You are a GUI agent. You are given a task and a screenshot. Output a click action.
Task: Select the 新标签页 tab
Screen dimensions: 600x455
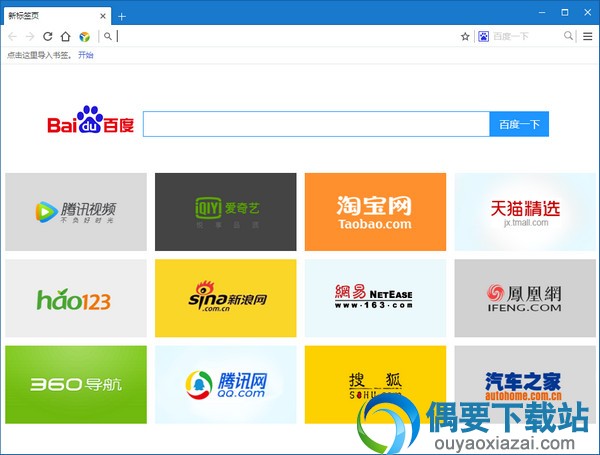click(57, 16)
